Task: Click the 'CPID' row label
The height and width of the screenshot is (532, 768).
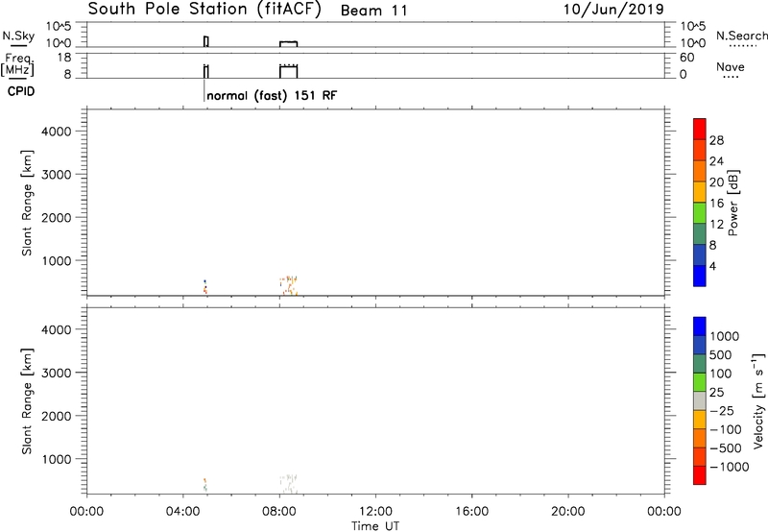Action: coord(21,91)
